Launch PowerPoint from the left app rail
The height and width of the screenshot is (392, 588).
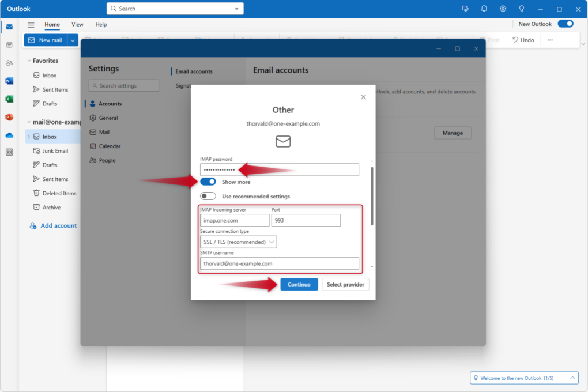pos(8,117)
